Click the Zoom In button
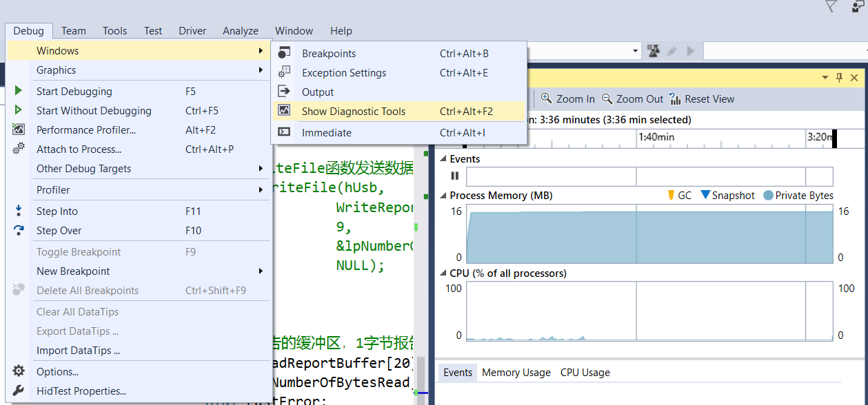 coord(568,98)
